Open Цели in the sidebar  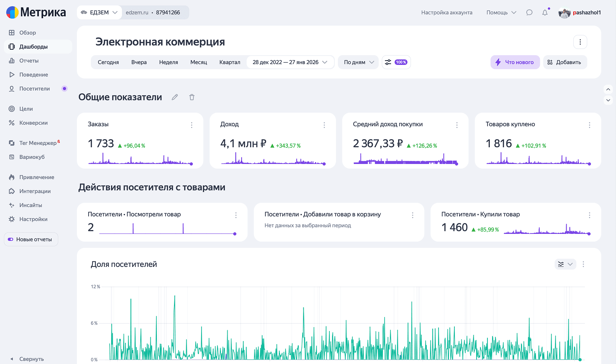coord(38,109)
